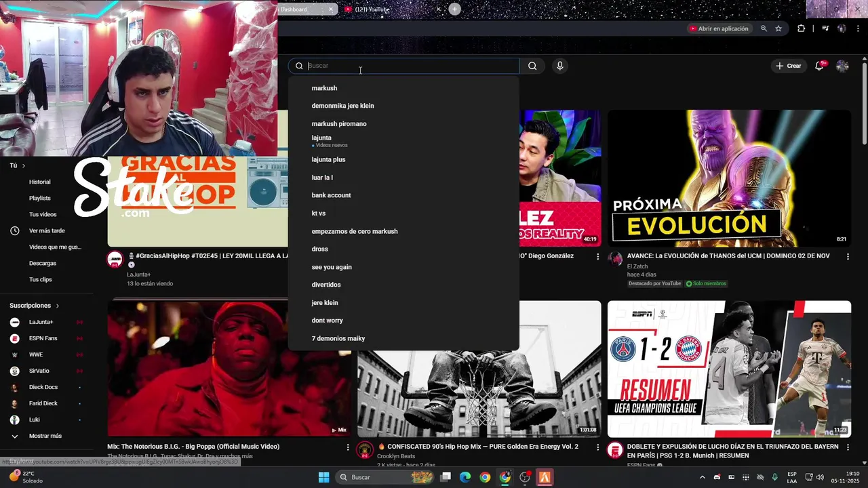
Task: Open the YouTube account avatar menu
Action: tap(842, 66)
